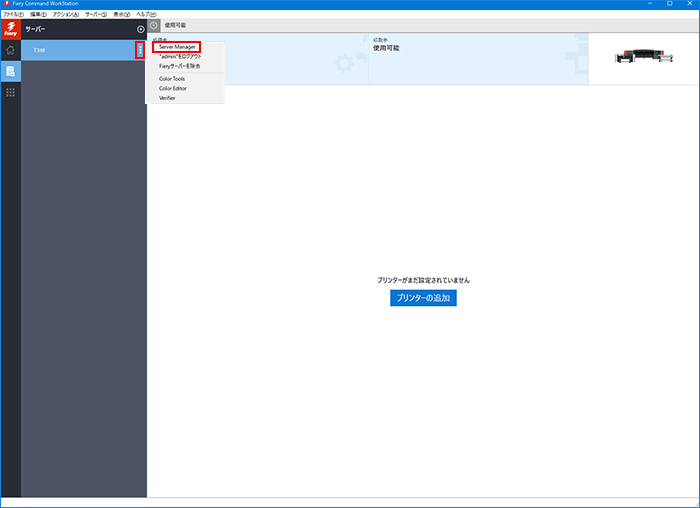
Task: Select the Job Center icon in sidebar
Action: click(10, 71)
